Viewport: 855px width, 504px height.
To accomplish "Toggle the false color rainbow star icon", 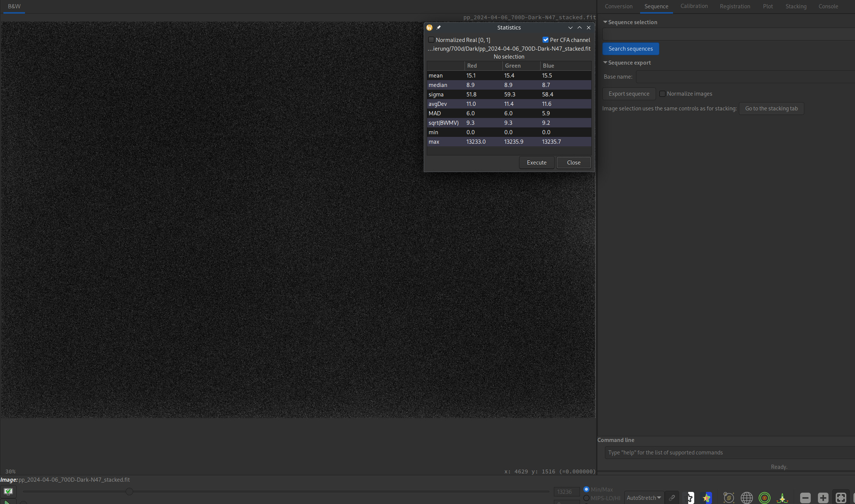I will 707,498.
